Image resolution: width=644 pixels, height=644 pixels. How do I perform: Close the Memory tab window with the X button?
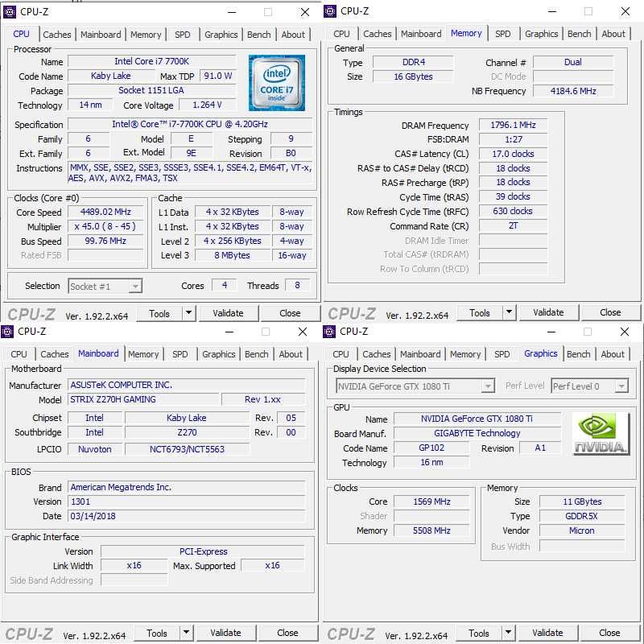click(625, 11)
